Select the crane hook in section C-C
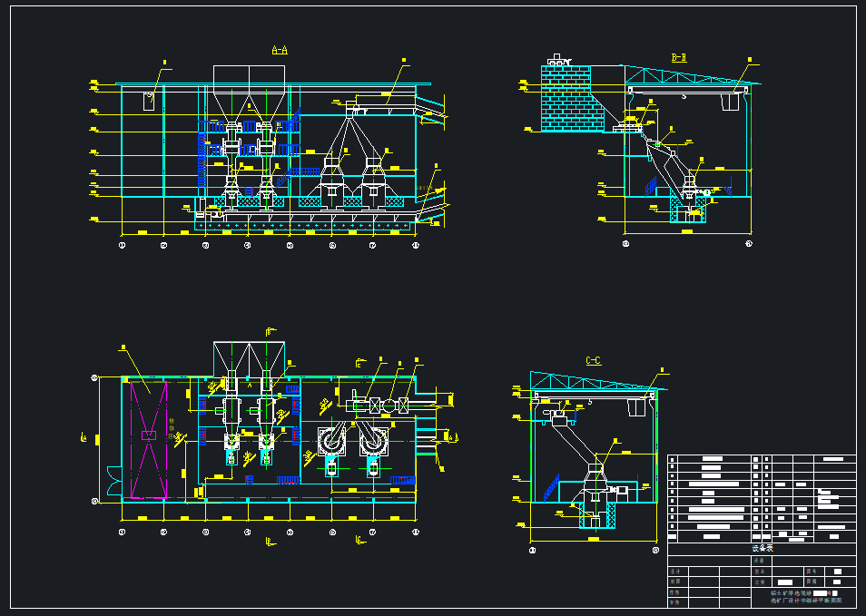The width and height of the screenshot is (866, 616). (589, 402)
